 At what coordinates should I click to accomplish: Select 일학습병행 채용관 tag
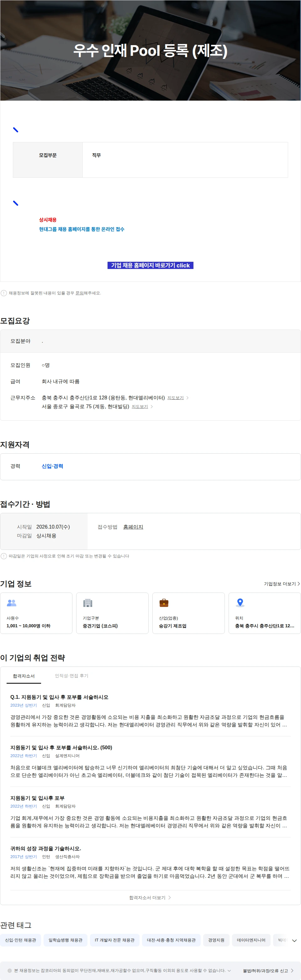[x=66, y=940]
